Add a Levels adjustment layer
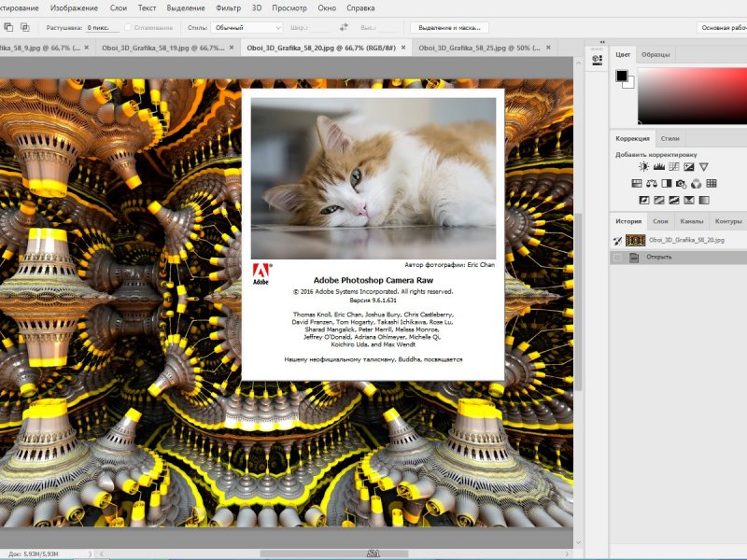 659,167
